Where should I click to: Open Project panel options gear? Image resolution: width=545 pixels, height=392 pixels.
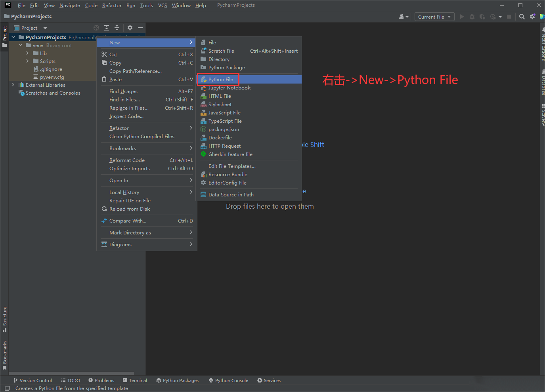(x=130, y=28)
